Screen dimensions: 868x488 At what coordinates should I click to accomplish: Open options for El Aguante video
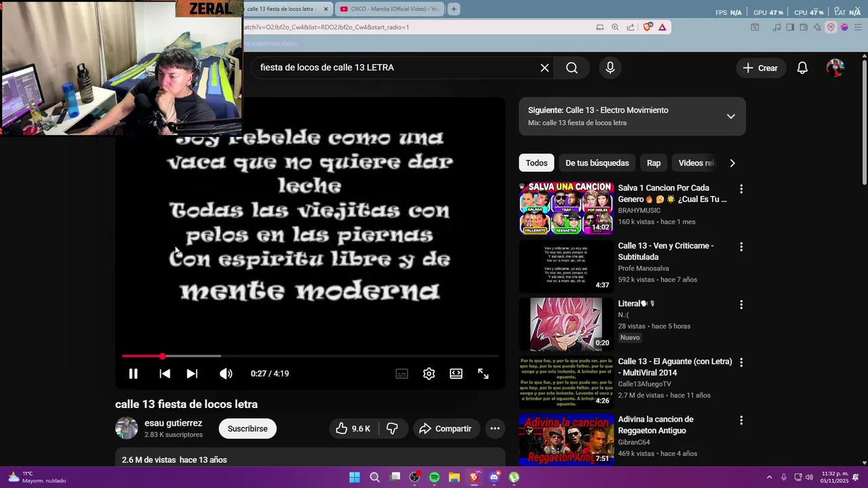(741, 363)
